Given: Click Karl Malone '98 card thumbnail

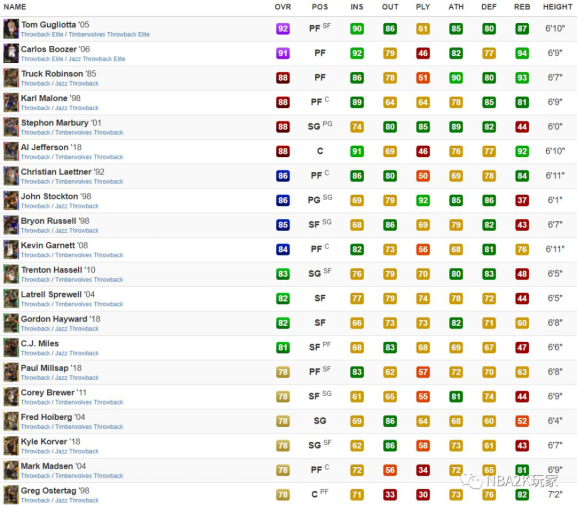Looking at the screenshot, I should coord(11,102).
